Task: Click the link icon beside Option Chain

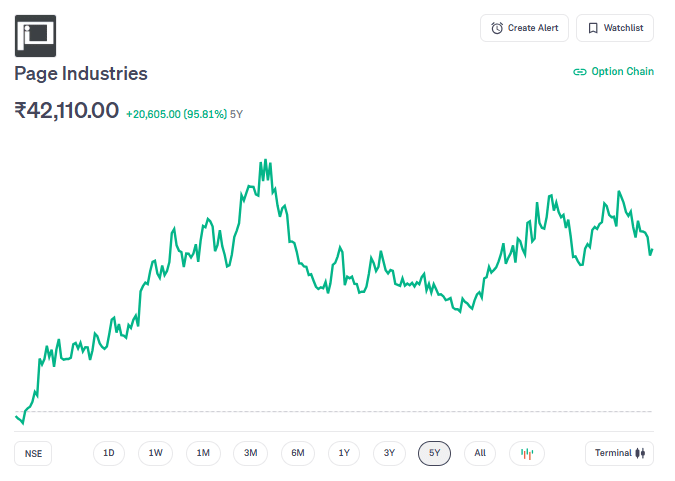Action: tap(579, 72)
